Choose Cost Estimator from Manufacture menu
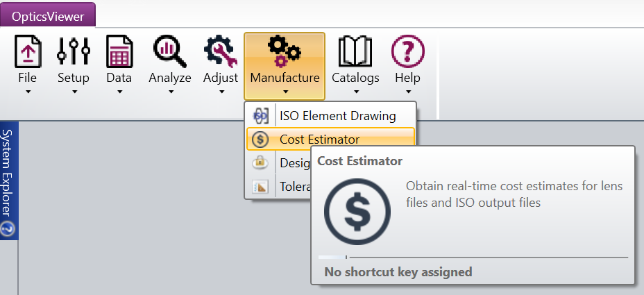The image size is (644, 295). tap(319, 140)
